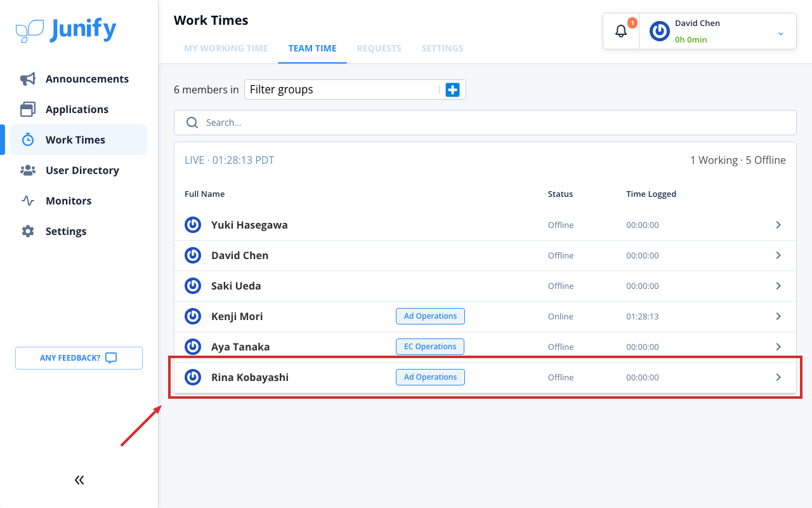Click the Any Feedback button
812x508 pixels.
point(79,358)
